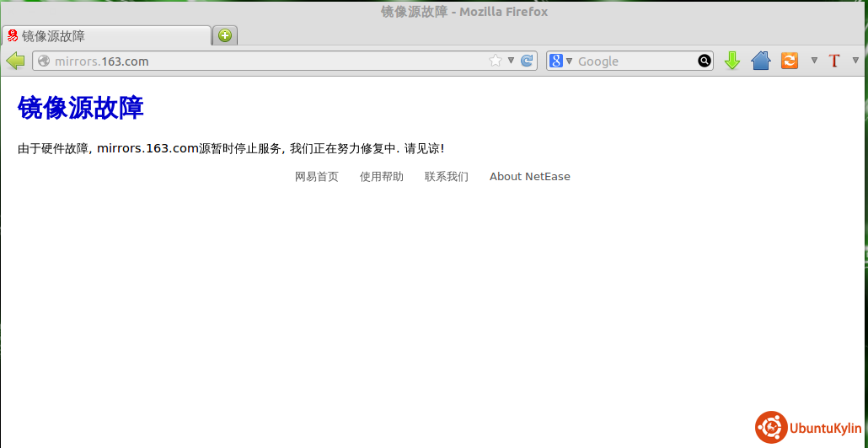
Task: Click the orange sync icon in toolbar
Action: 790,61
